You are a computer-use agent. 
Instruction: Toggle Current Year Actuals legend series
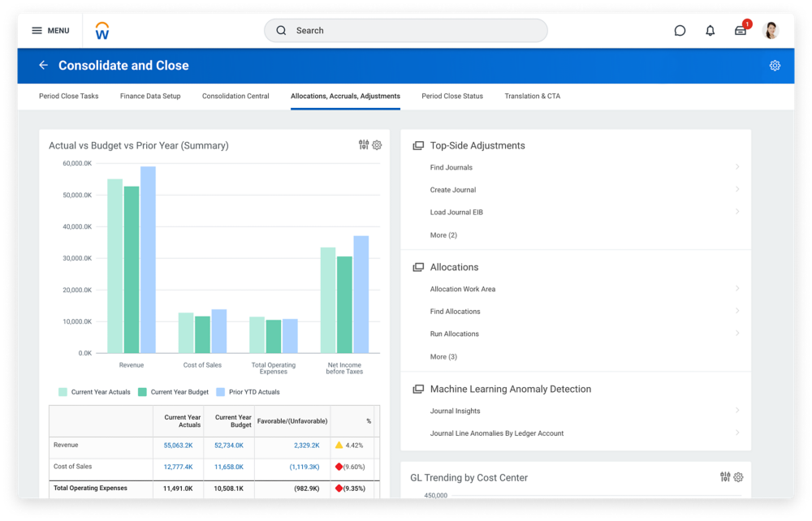click(93, 392)
